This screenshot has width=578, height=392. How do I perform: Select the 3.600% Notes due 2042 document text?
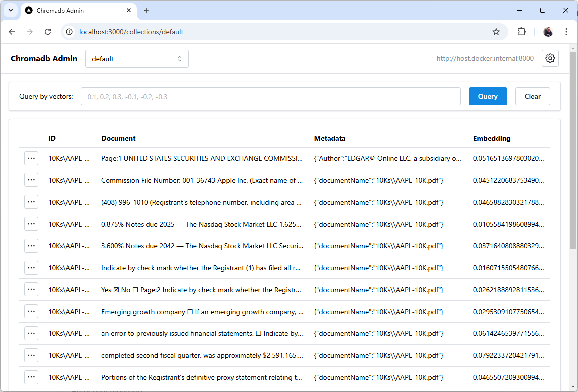[x=202, y=246]
